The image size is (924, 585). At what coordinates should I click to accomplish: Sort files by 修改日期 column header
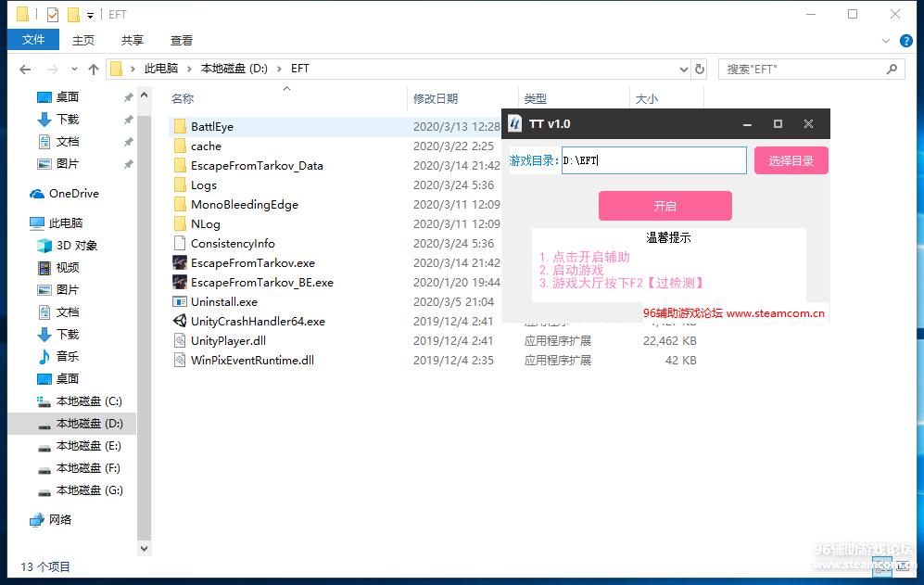[x=436, y=99]
